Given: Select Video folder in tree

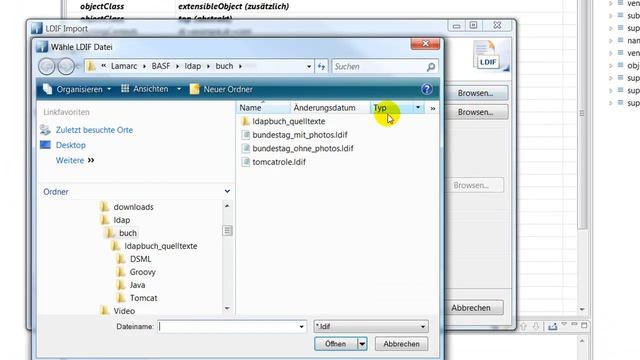Looking at the screenshot, I should point(124,311).
